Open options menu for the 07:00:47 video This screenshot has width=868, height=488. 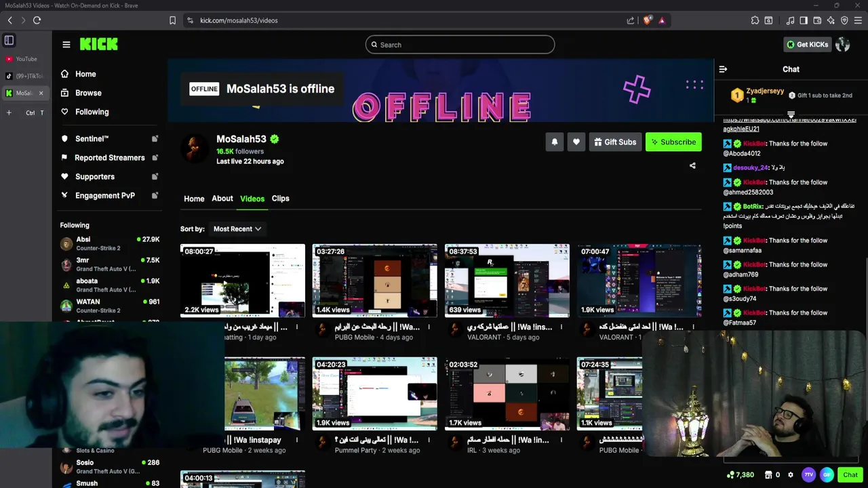pyautogui.click(x=693, y=327)
